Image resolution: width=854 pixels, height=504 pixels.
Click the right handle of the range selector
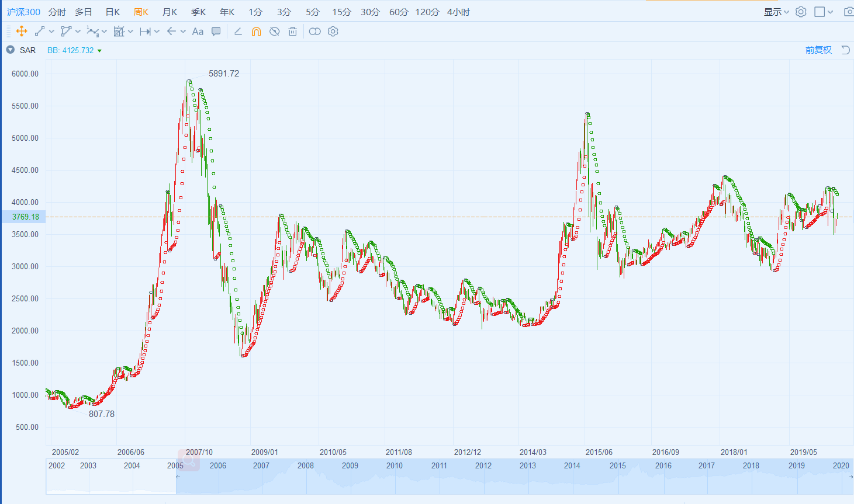pyautogui.click(x=851, y=477)
